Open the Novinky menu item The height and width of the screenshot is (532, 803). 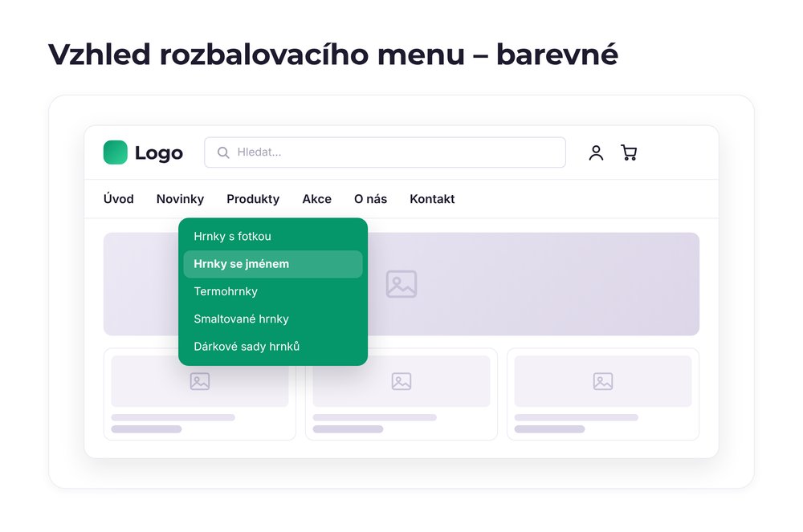point(180,199)
